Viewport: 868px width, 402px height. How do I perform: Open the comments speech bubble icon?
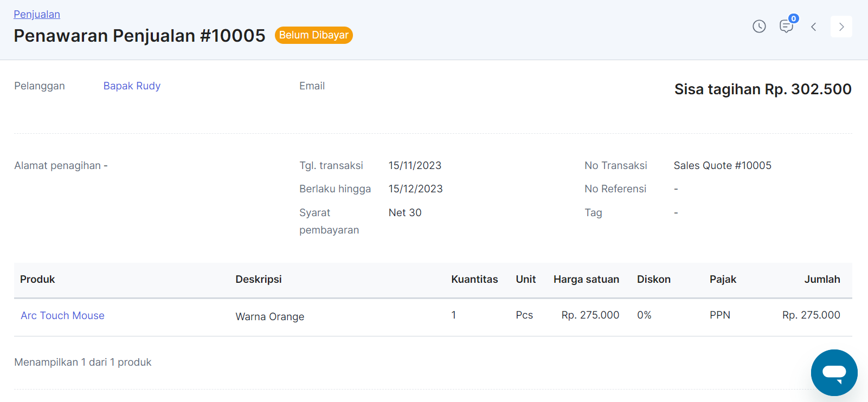point(786,27)
